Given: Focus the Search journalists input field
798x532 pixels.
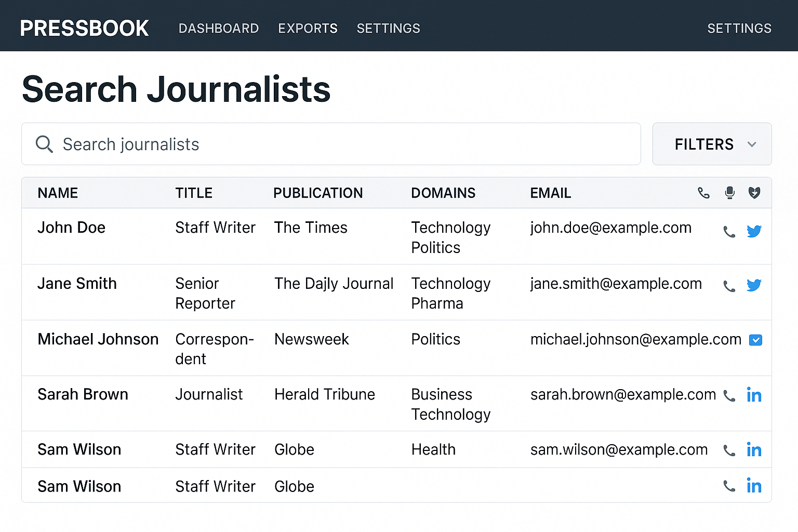Looking at the screenshot, I should pyautogui.click(x=331, y=144).
